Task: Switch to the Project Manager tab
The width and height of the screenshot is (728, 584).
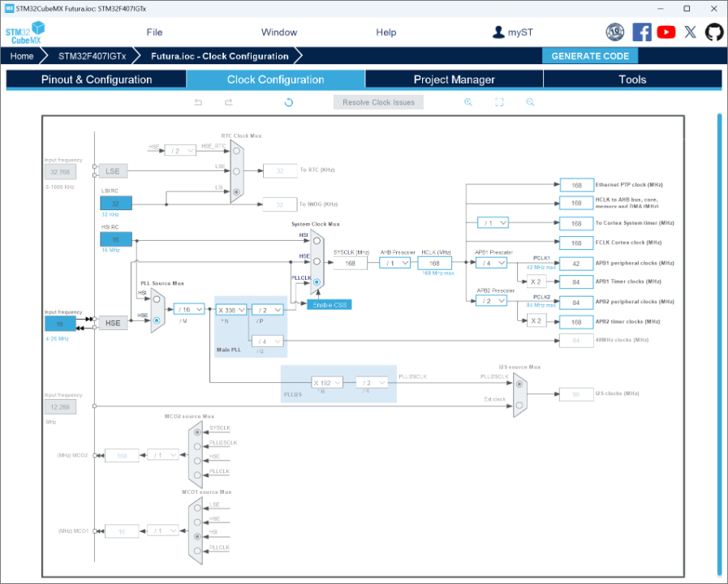Action: click(x=454, y=79)
